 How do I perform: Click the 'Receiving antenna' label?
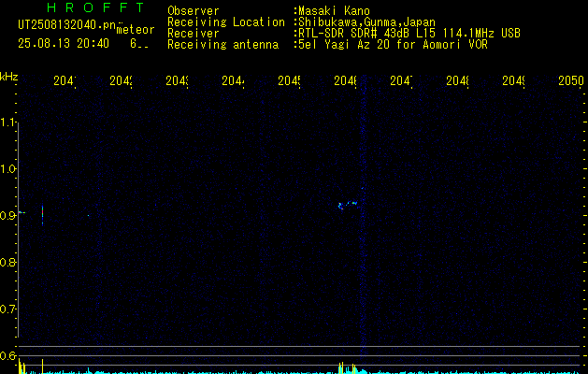(222, 45)
